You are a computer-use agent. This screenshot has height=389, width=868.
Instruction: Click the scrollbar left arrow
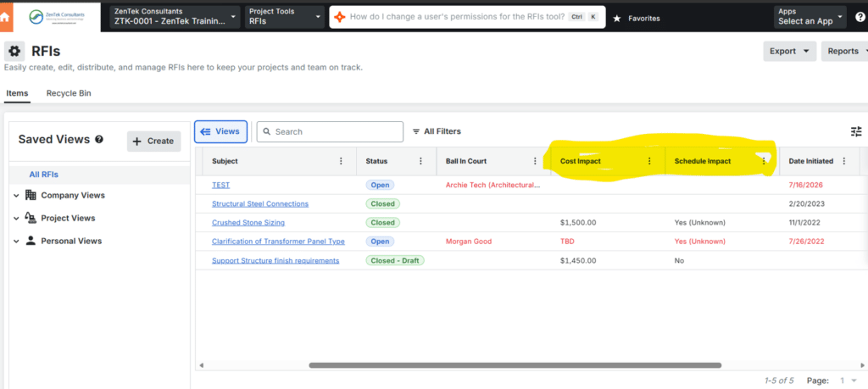click(202, 365)
